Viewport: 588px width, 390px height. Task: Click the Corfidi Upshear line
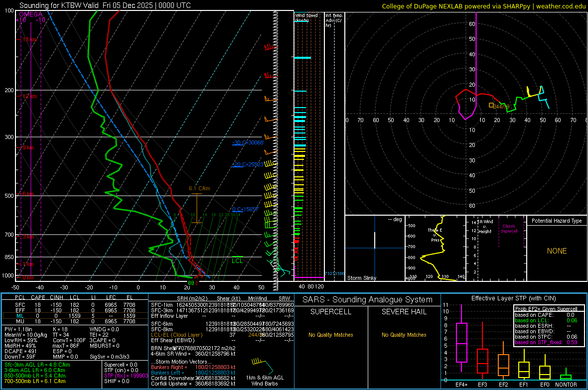193,383
